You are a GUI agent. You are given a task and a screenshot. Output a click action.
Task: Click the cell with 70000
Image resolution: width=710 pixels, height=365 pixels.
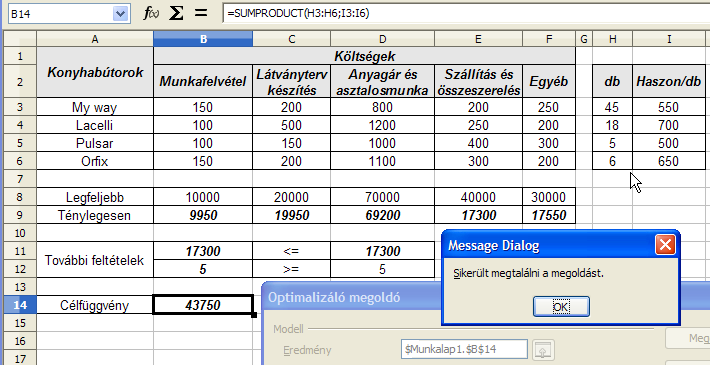(x=383, y=197)
